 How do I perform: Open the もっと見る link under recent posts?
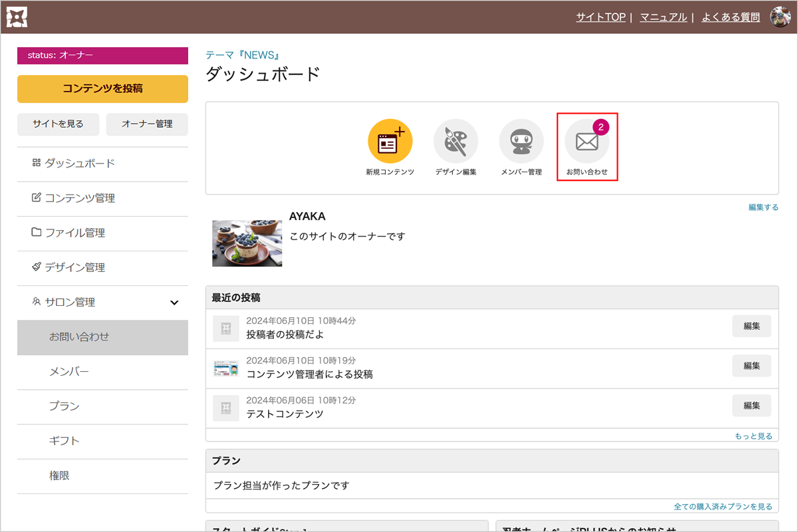click(753, 436)
